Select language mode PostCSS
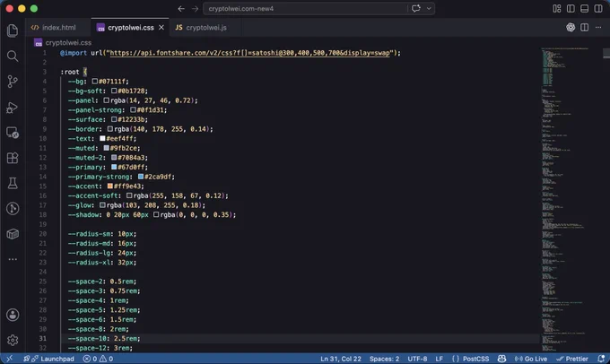610x364 pixels. tap(471, 359)
